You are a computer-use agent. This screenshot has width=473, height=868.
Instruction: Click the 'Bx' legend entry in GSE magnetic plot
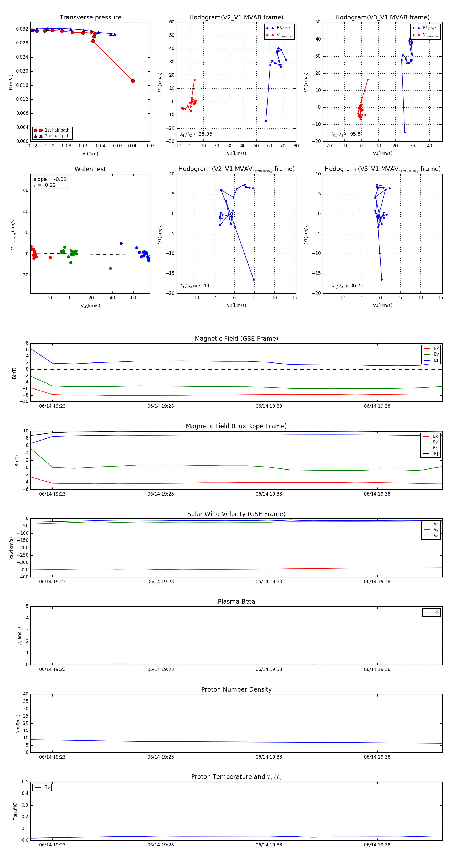coord(431,349)
